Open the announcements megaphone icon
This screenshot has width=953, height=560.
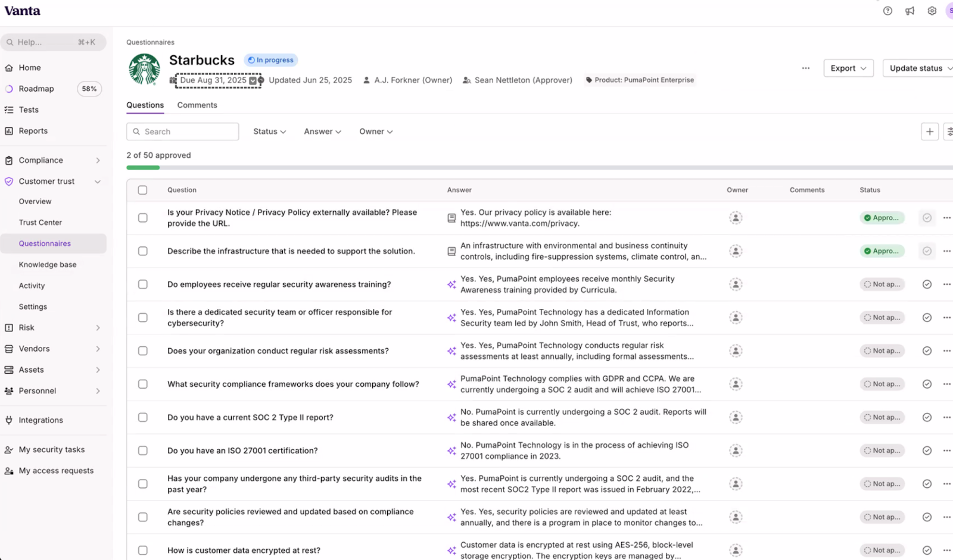(910, 11)
